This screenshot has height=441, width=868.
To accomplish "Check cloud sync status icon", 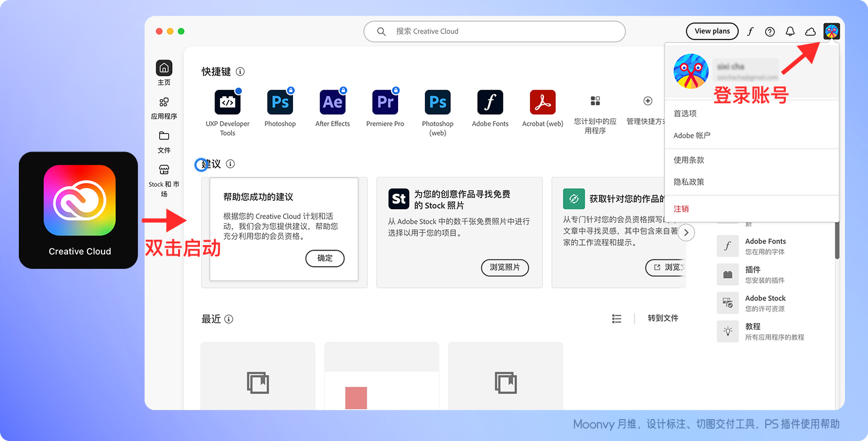I will point(810,32).
